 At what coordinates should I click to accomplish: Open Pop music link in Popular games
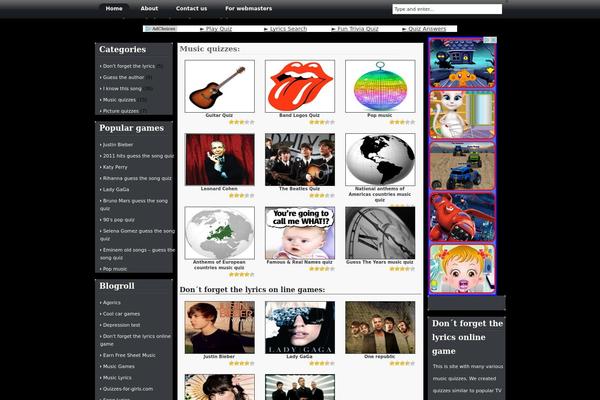tap(115, 269)
